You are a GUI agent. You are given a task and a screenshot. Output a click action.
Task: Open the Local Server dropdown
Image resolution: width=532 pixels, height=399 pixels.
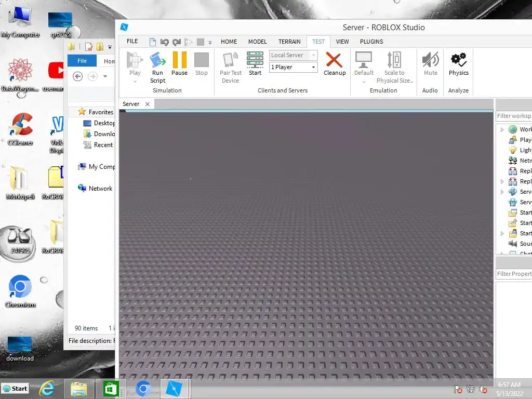[x=293, y=55]
